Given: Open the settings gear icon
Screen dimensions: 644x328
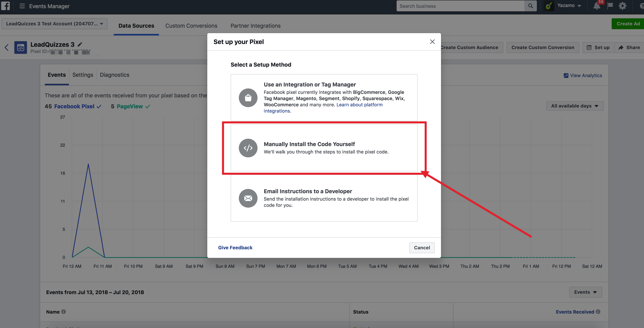Looking at the screenshot, I should 623,6.
